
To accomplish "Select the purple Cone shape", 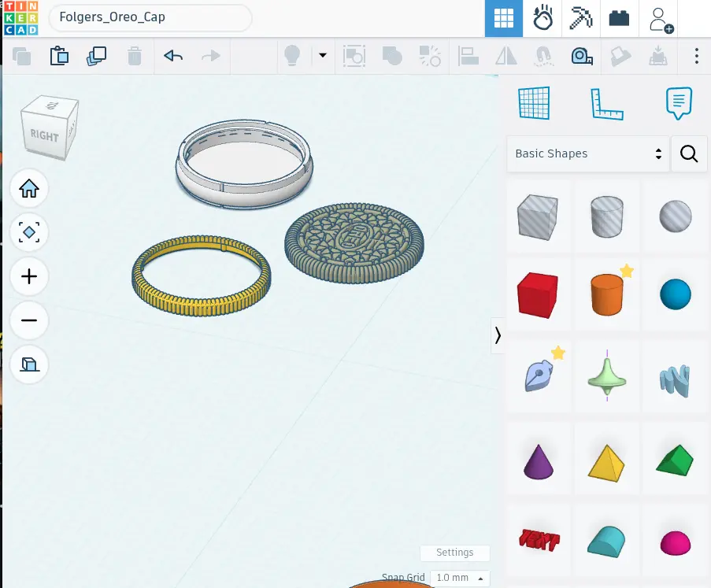I will pyautogui.click(x=539, y=462).
